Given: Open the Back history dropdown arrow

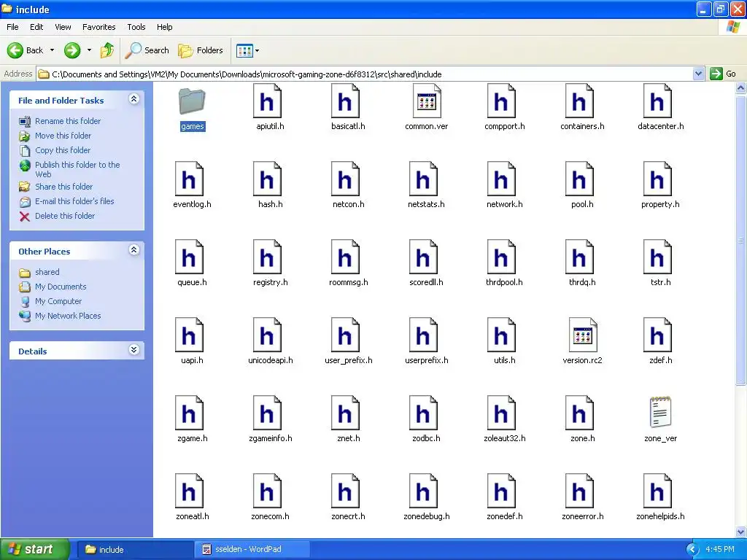Looking at the screenshot, I should pyautogui.click(x=52, y=50).
